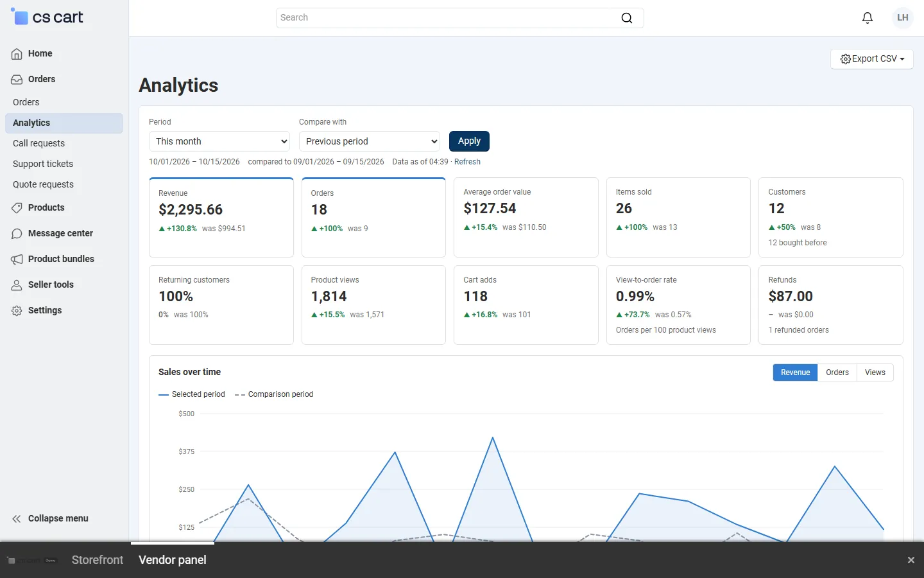The image size is (924, 578).
Task: Click the View-to-order rate card
Action: [x=678, y=305]
